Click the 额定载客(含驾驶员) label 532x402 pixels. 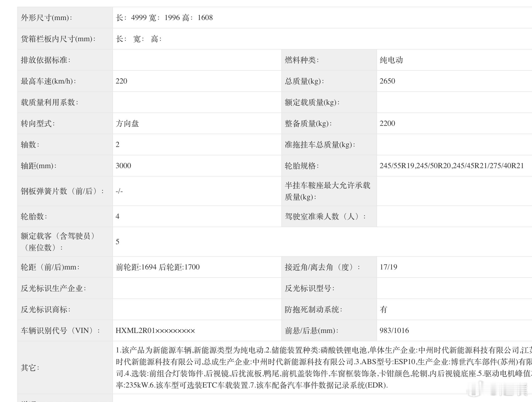click(58, 242)
